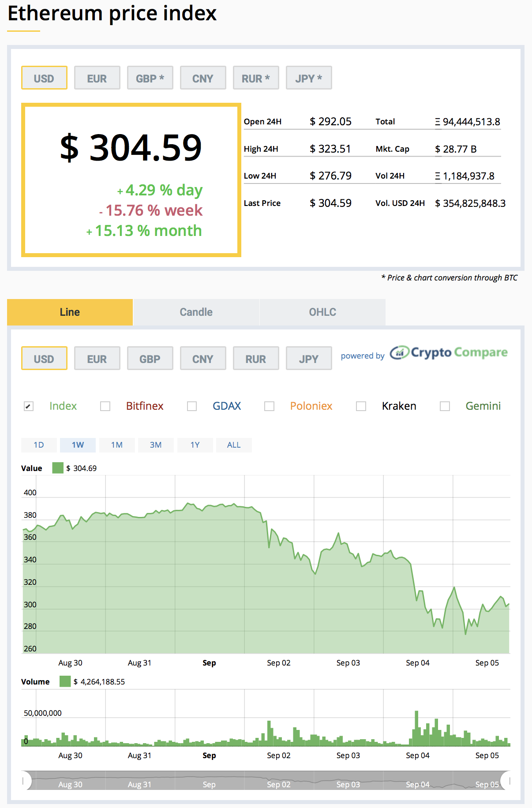The height and width of the screenshot is (808, 532).
Task: Enable the GDAX checkbox
Action: click(x=192, y=406)
